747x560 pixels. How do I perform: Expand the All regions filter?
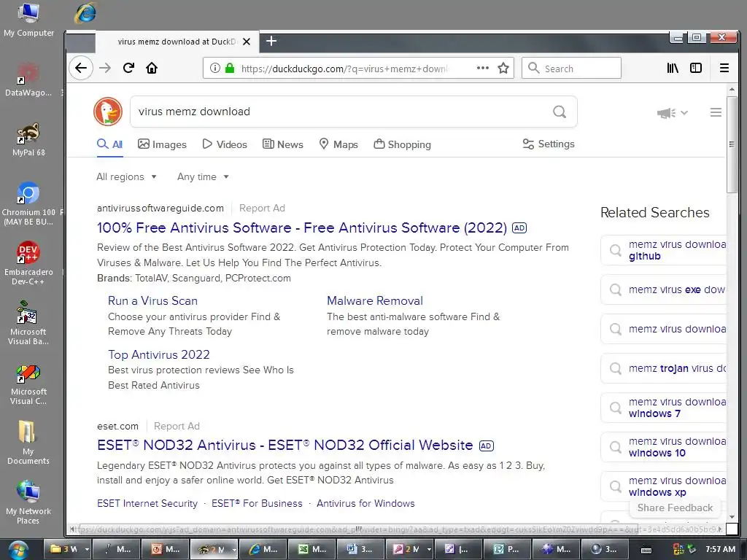pyautogui.click(x=127, y=176)
